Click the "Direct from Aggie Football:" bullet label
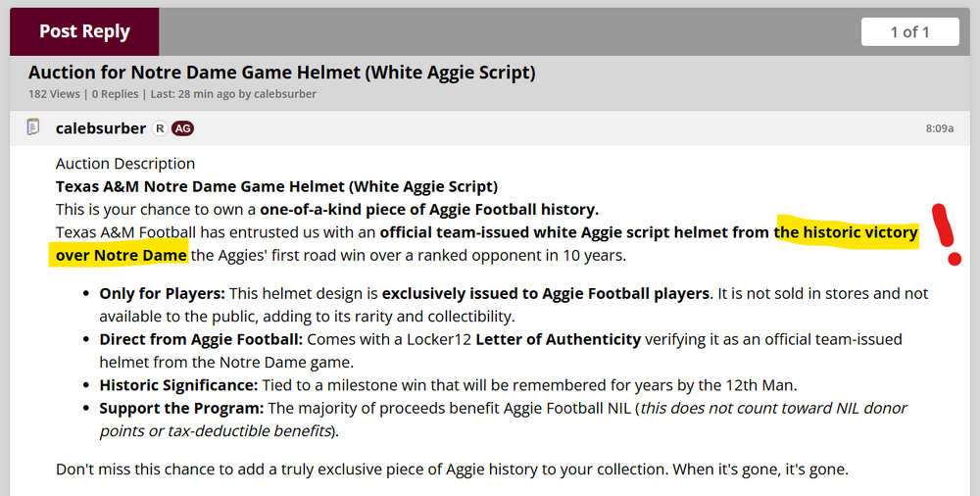The width and height of the screenshot is (980, 496). coord(201,339)
